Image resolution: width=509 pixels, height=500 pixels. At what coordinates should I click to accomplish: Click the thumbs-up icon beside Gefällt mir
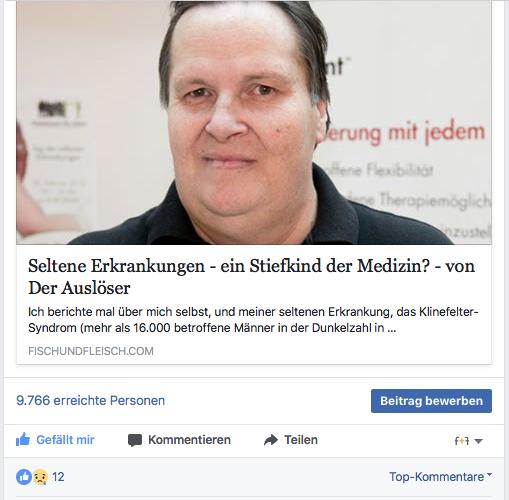23,440
